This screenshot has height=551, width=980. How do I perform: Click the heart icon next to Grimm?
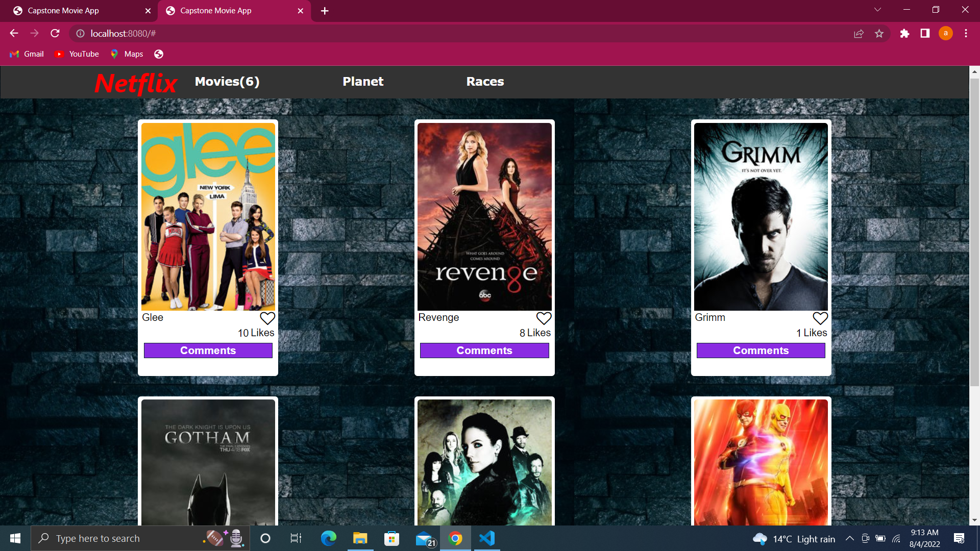coord(820,318)
